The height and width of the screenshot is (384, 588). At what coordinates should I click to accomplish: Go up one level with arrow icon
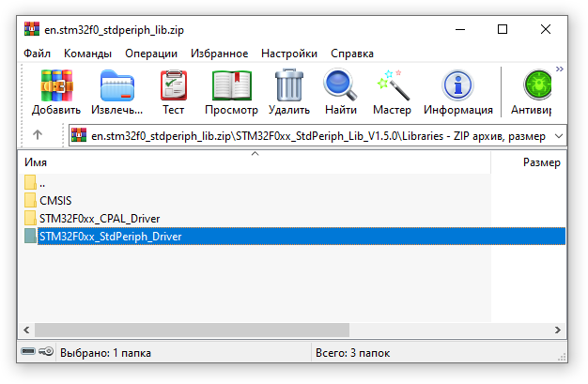click(38, 134)
